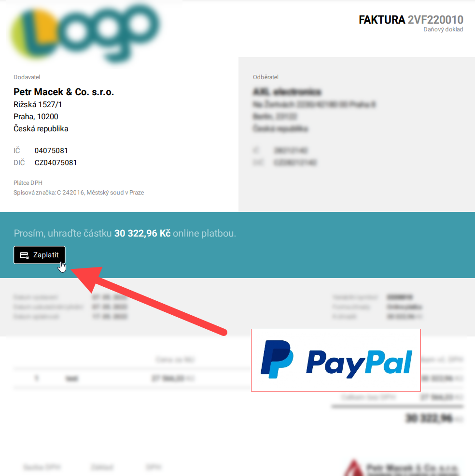Click the Dodavatel section label
475x476 pixels.
pyautogui.click(x=27, y=77)
